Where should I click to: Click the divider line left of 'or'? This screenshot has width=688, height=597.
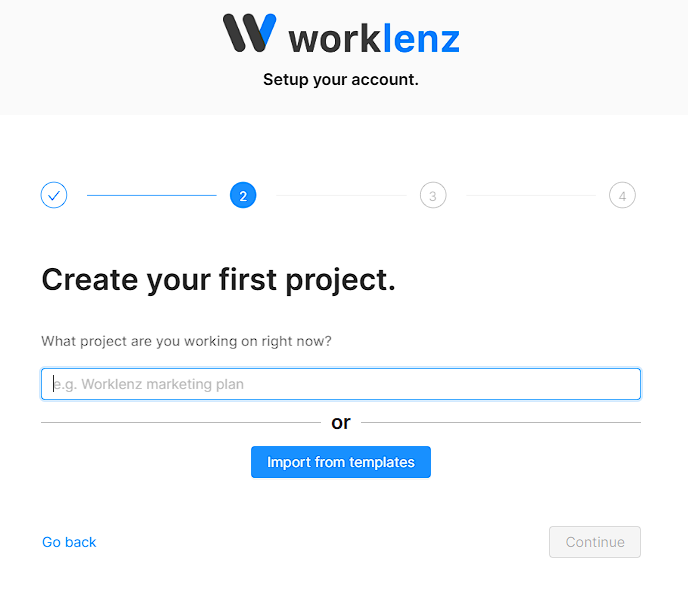180,423
